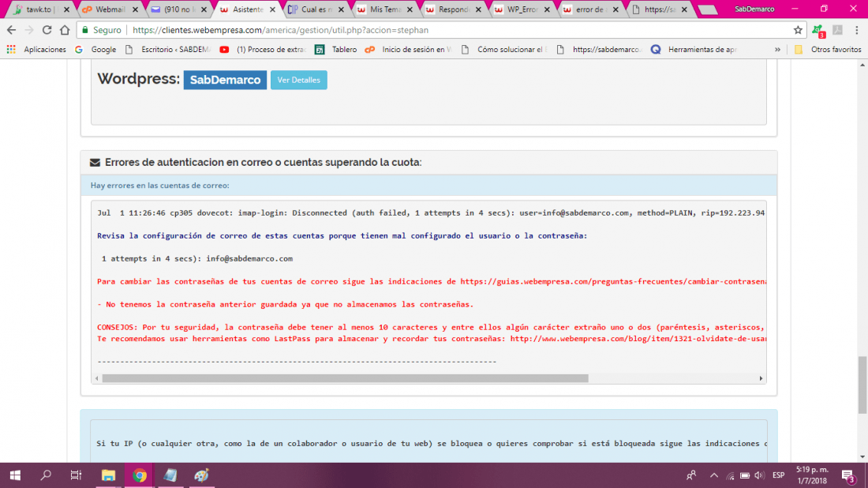Click the volume speaker tray icon
868x488 pixels.
point(759,475)
